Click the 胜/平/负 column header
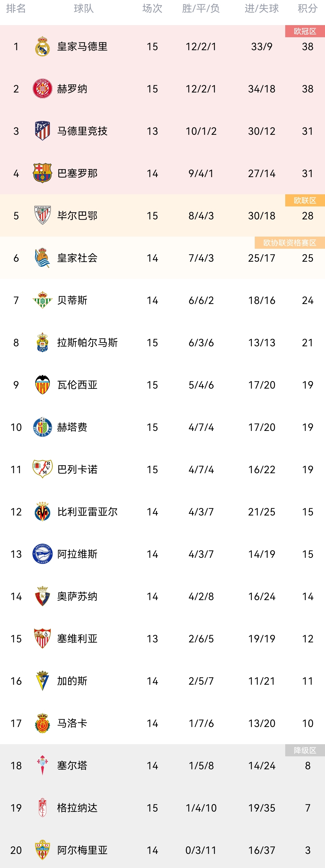Image resolution: width=325 pixels, height=868 pixels. pos(201,8)
